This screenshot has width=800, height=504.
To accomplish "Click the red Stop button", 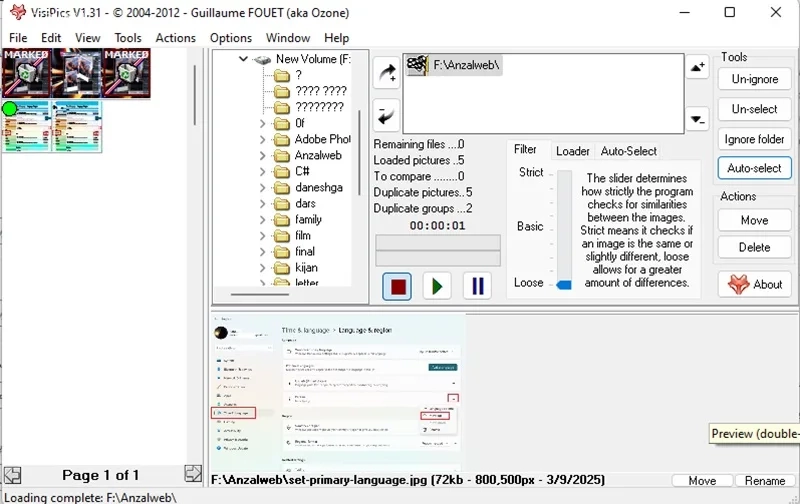I will (x=397, y=286).
